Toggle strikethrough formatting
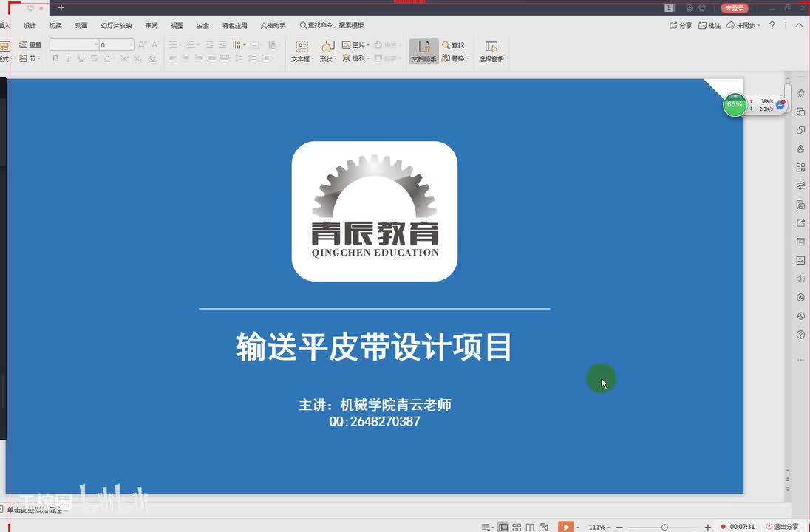Screen dimensions: 810x532 coord(94,58)
